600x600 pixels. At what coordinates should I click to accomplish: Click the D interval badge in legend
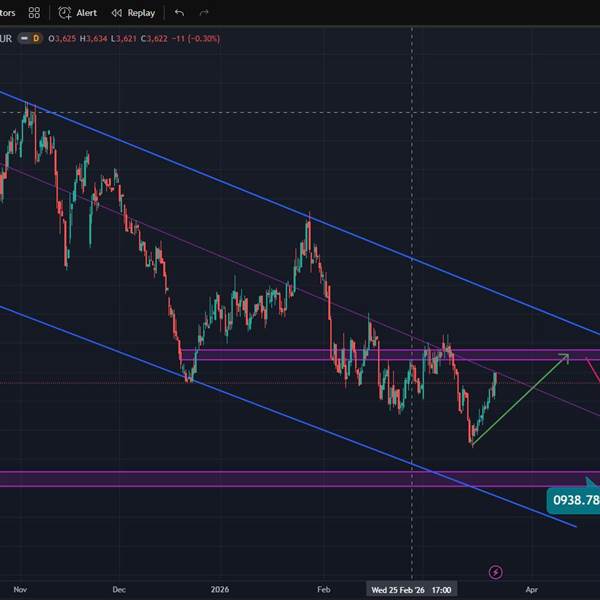pos(36,39)
